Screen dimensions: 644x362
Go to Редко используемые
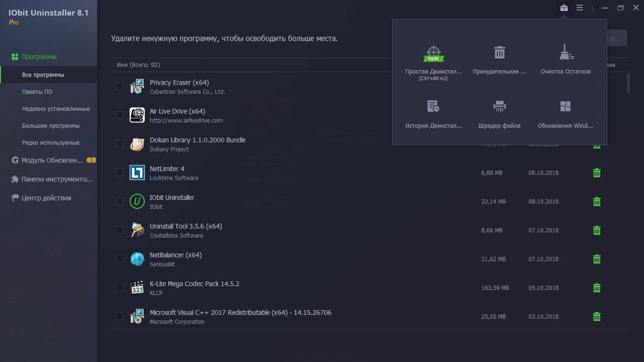49,143
